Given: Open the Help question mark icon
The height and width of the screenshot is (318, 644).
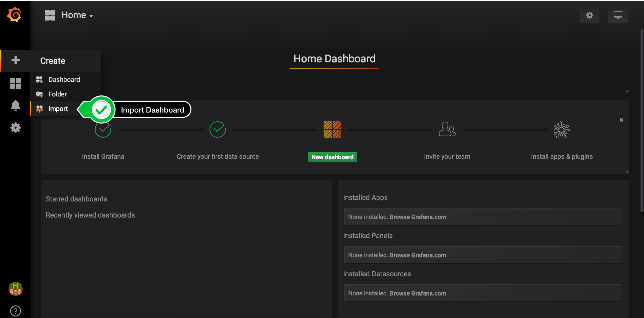Looking at the screenshot, I should click(16, 311).
